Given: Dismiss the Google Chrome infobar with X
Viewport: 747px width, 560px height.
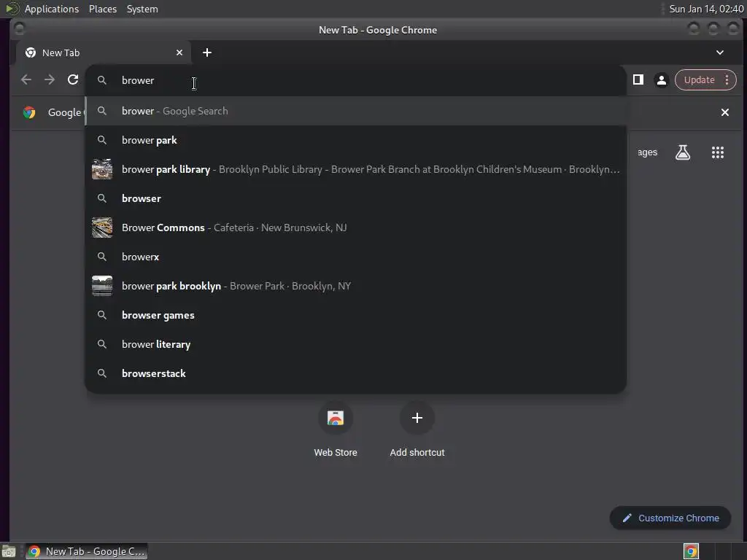Looking at the screenshot, I should pyautogui.click(x=724, y=112).
